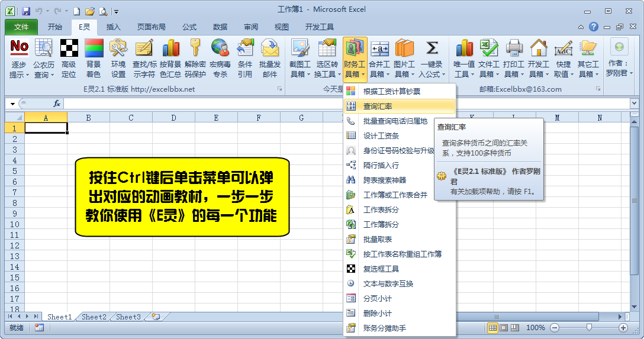This screenshot has width=644, height=339.
Task: Choose 批量取表 from the menu
Action: tap(400, 239)
